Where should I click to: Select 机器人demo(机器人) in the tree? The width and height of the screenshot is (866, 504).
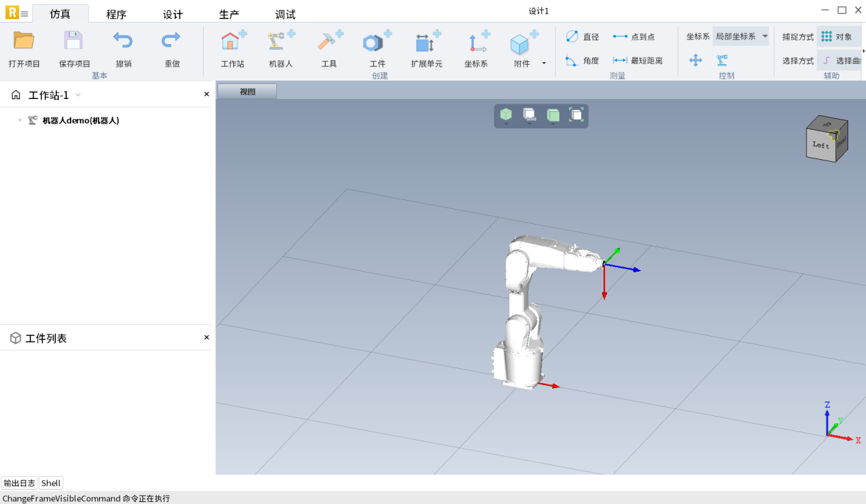point(81,120)
